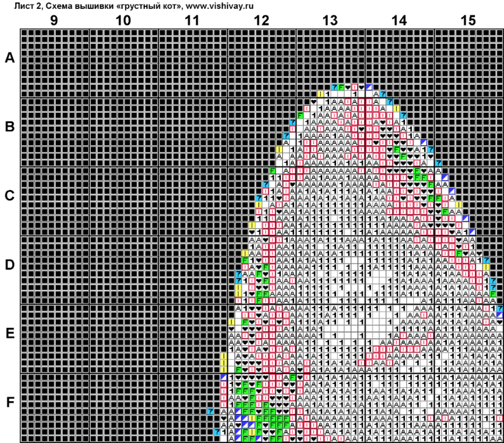Image resolution: width=504 pixels, height=443 pixels.
Task: Click the "Лист 2" sheet label
Action: (28, 6)
